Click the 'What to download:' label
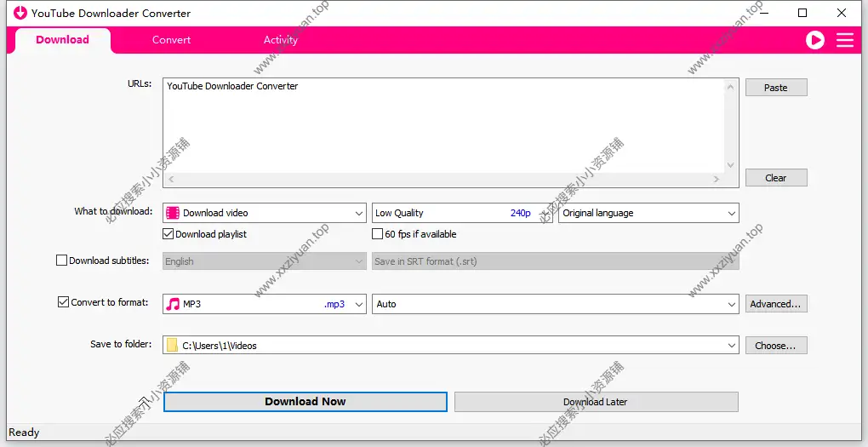This screenshot has width=868, height=447. pos(113,211)
